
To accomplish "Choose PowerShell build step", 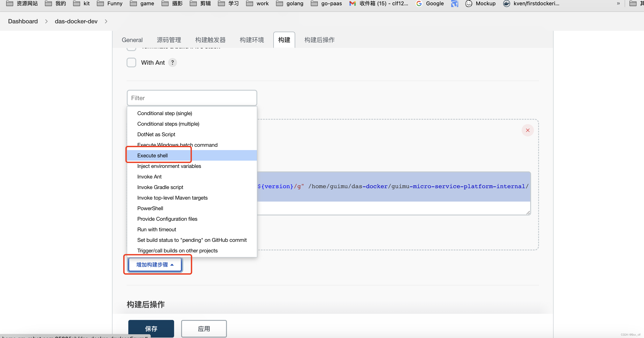I will pyautogui.click(x=192, y=208).
